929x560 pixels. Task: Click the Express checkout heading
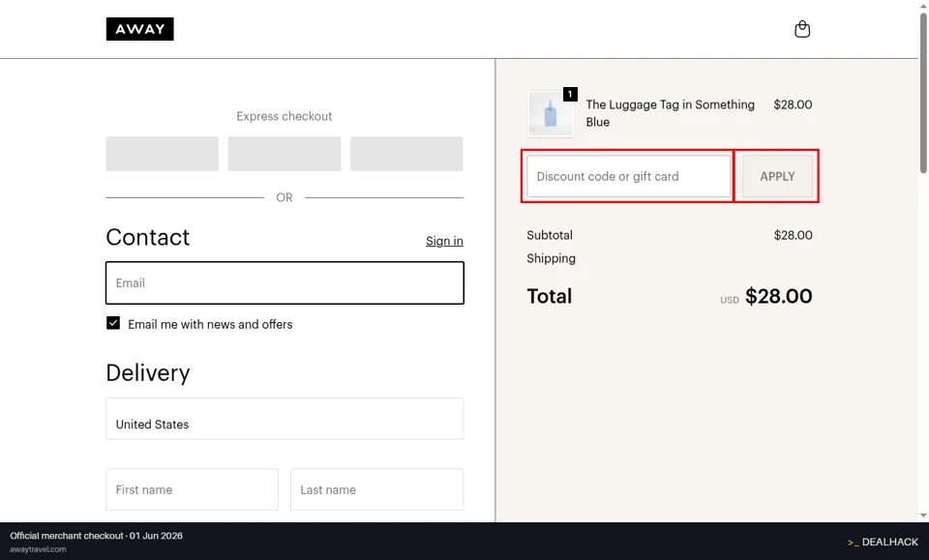(285, 116)
